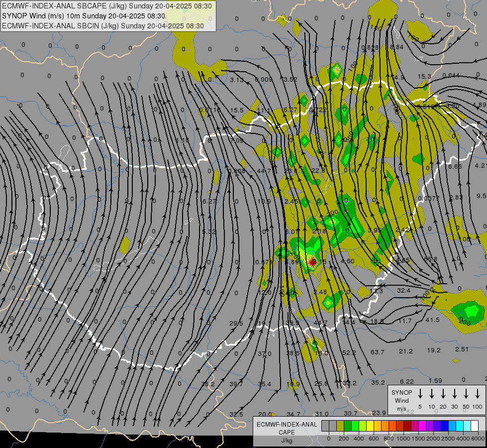Click the 7.09 SBCIN value

(x=237, y=141)
